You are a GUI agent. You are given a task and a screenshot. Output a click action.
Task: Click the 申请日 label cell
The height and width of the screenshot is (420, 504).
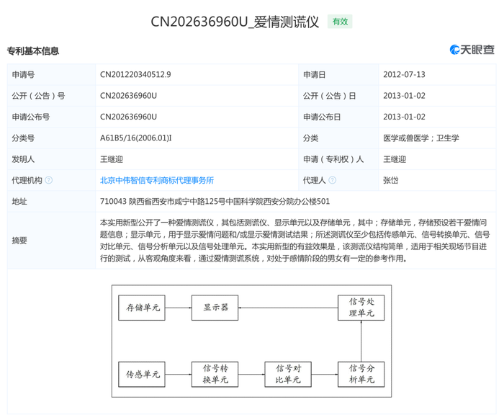click(338, 75)
